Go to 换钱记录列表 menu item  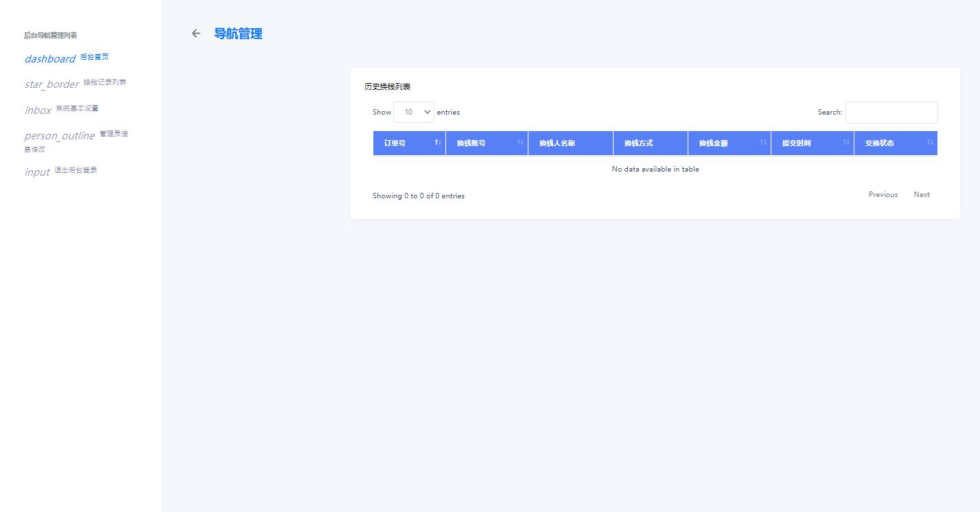tap(105, 82)
